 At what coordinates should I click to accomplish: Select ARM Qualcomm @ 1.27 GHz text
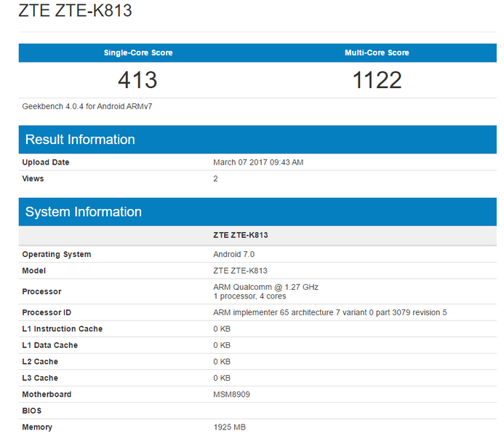pyautogui.click(x=266, y=287)
